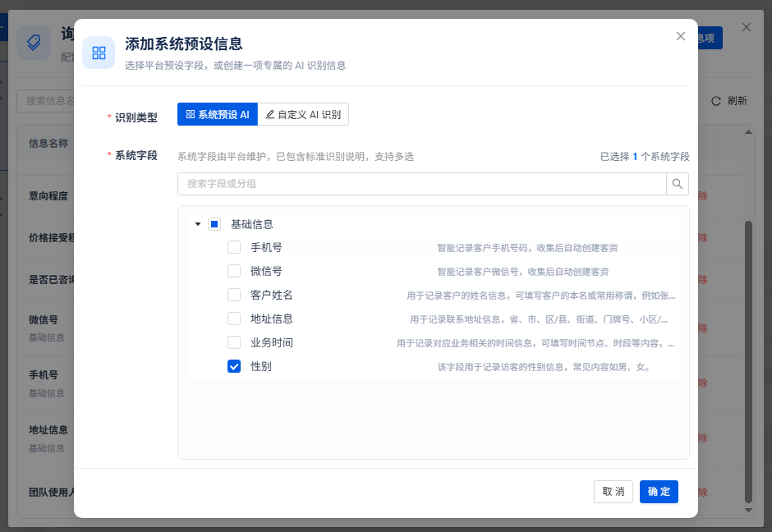Close the 添加系统预设信息 dialog

point(680,36)
